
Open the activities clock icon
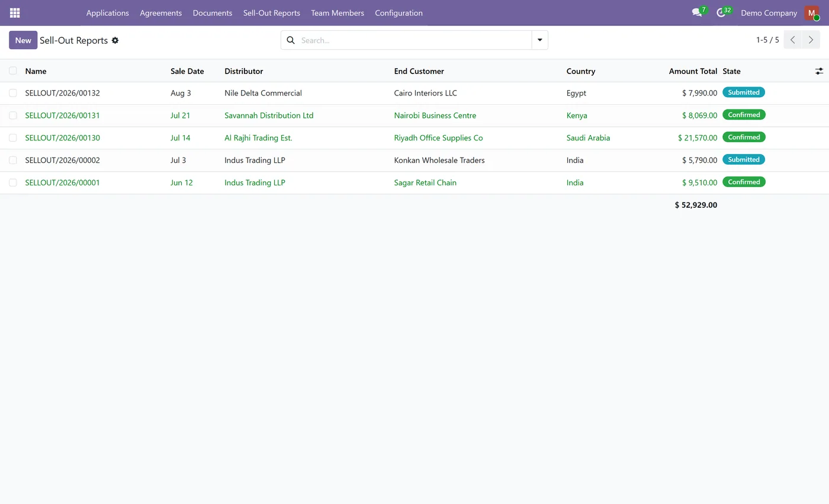721,12
